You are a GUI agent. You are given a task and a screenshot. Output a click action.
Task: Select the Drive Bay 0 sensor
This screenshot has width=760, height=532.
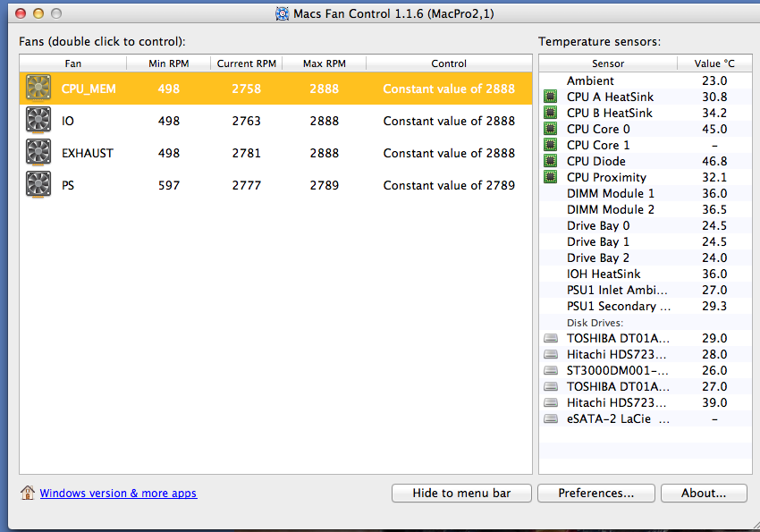pos(646,225)
